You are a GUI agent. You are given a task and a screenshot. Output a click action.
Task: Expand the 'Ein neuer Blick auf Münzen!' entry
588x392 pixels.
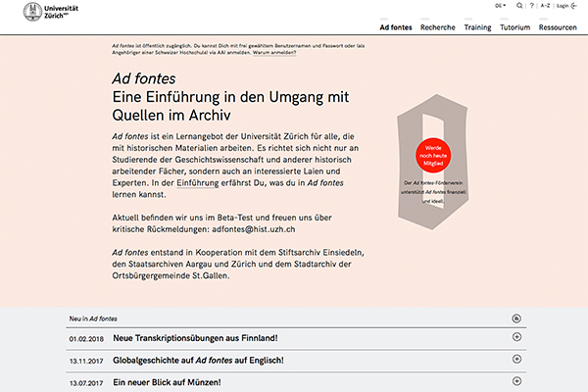coord(516,381)
